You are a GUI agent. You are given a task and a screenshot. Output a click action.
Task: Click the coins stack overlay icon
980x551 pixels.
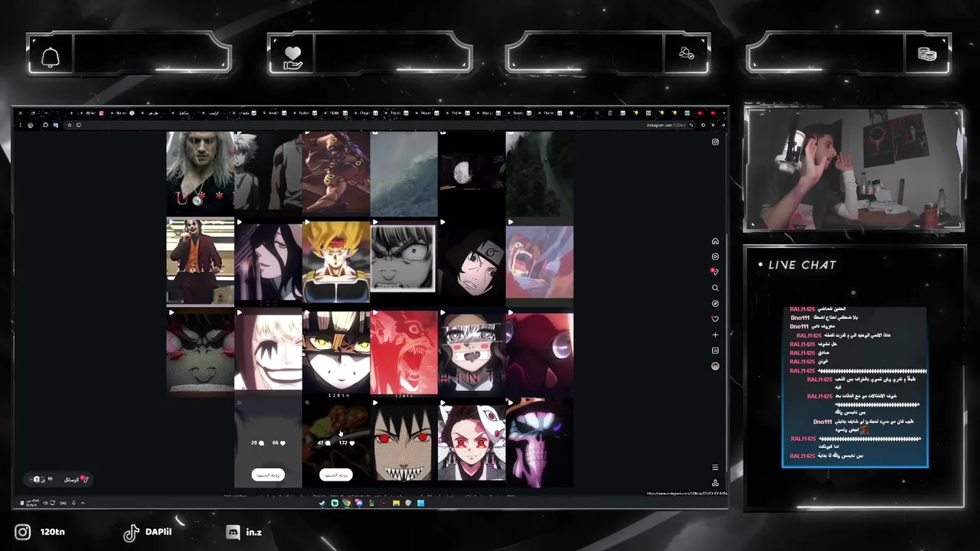(x=927, y=54)
